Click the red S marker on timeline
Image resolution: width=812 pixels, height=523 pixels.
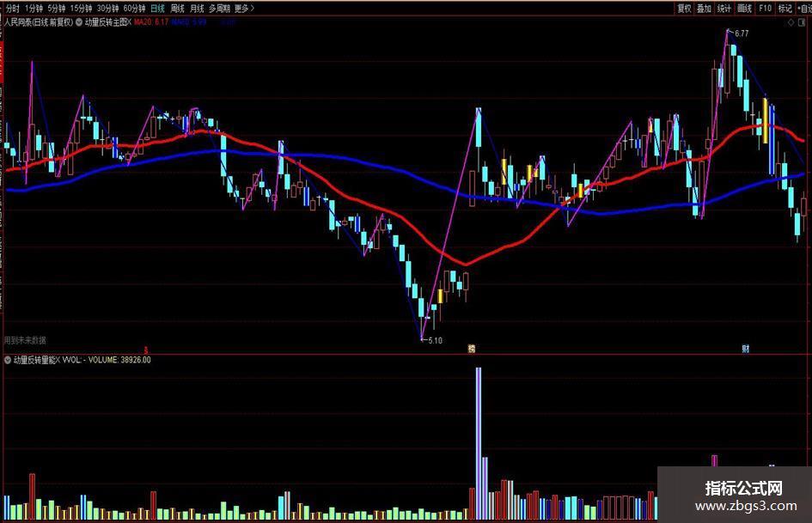coord(146,350)
